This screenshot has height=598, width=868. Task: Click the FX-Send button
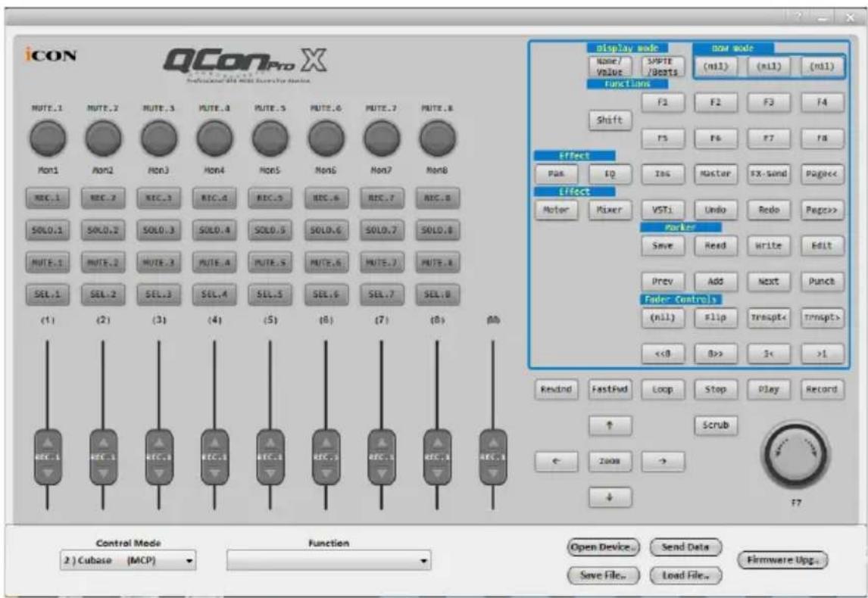click(x=769, y=173)
